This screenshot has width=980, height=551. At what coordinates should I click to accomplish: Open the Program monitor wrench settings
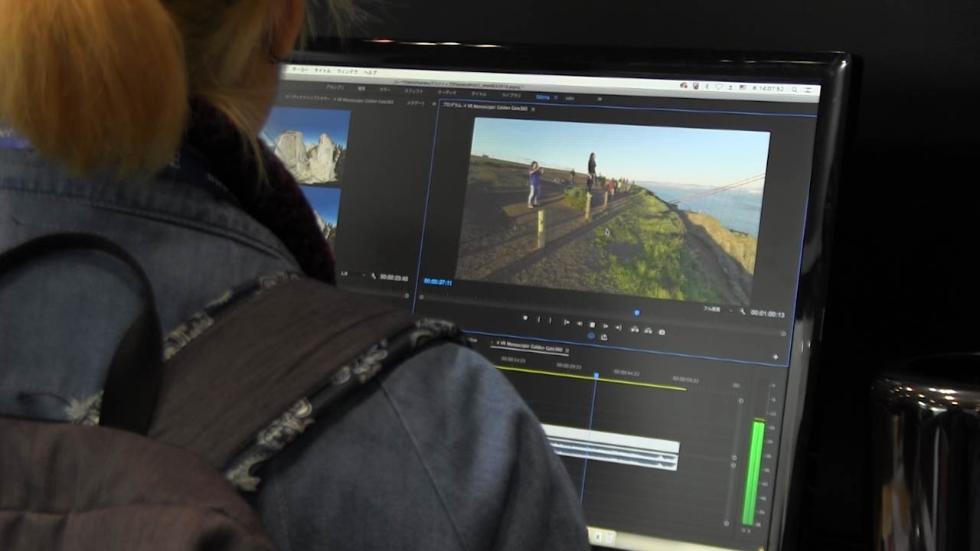tap(743, 311)
